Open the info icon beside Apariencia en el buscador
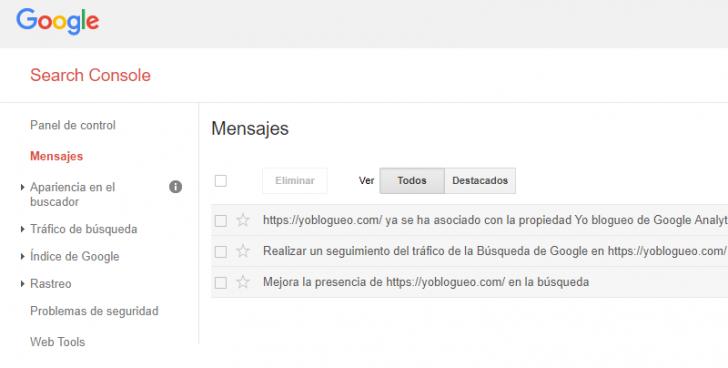The height and width of the screenshot is (368, 728). tap(176, 187)
